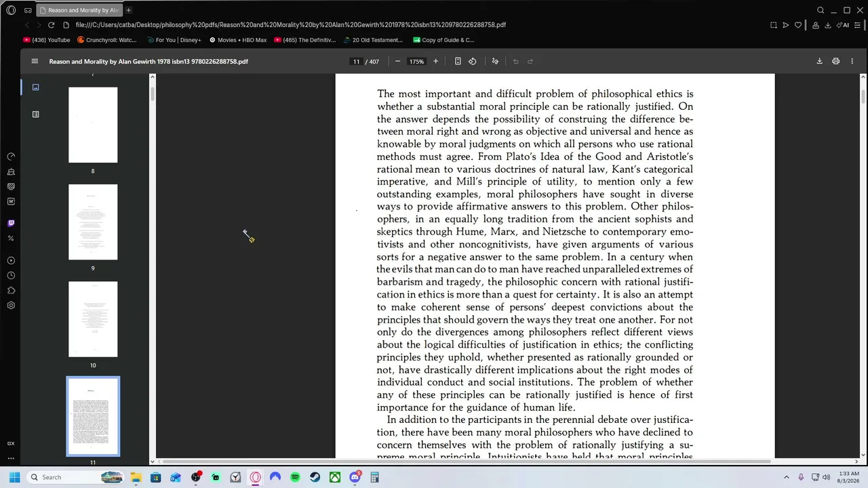Viewport: 868px width, 488px height.
Task: Open browser search tabs magnifier icon
Action: coord(821,10)
